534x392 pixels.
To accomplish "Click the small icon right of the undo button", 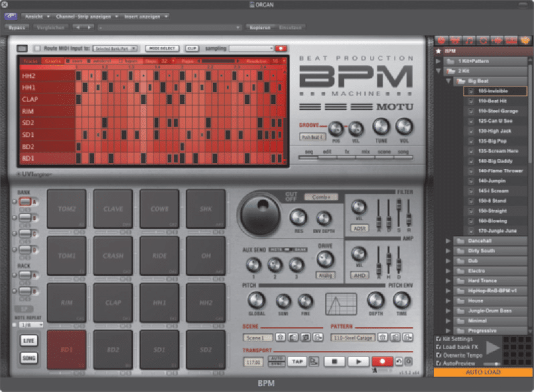I will (408, 361).
